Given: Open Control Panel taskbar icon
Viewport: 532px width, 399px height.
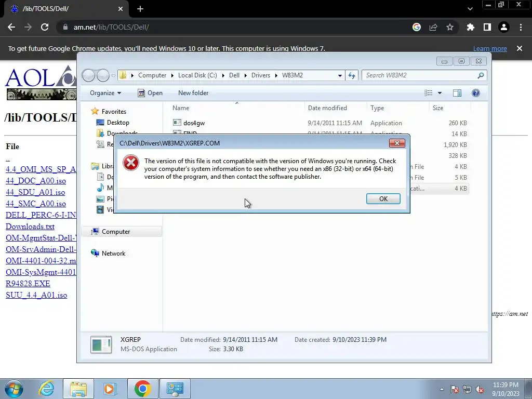Looking at the screenshot, I should tap(175, 389).
